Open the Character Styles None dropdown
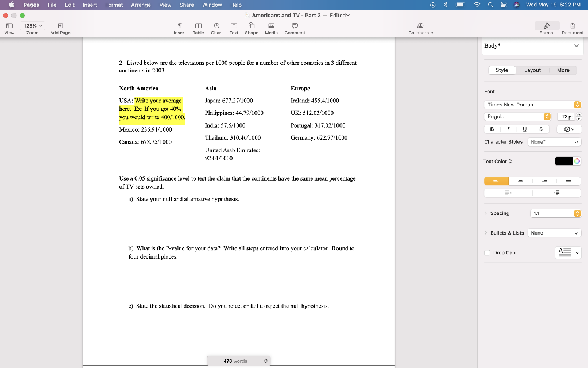 pyautogui.click(x=554, y=141)
